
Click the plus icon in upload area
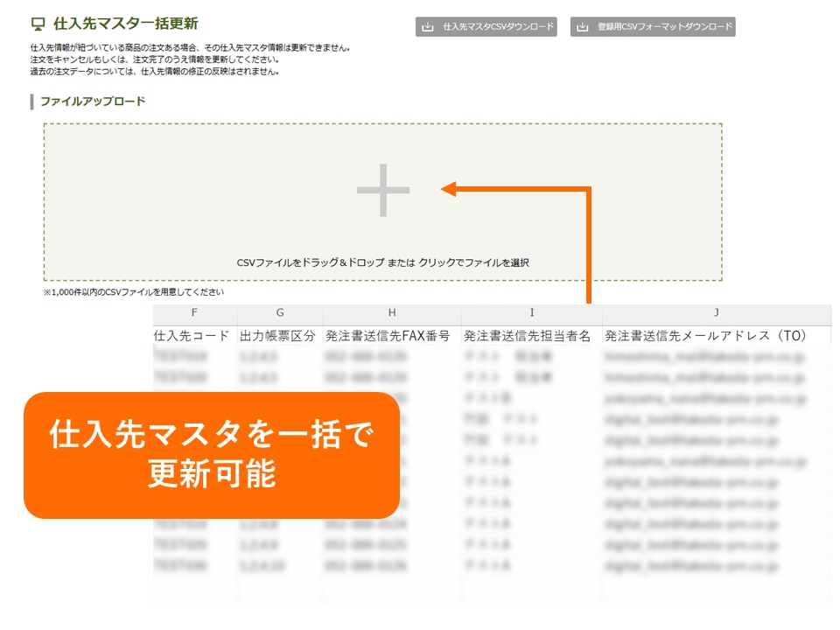(383, 190)
